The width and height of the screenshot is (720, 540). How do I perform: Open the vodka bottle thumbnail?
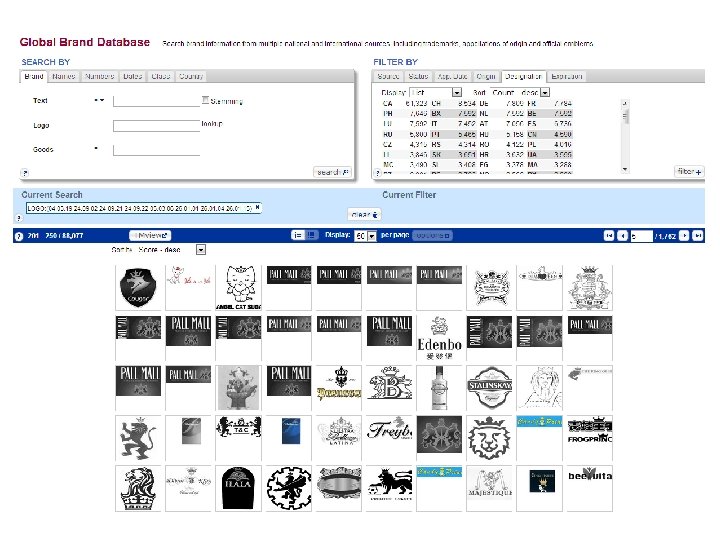coord(439,388)
